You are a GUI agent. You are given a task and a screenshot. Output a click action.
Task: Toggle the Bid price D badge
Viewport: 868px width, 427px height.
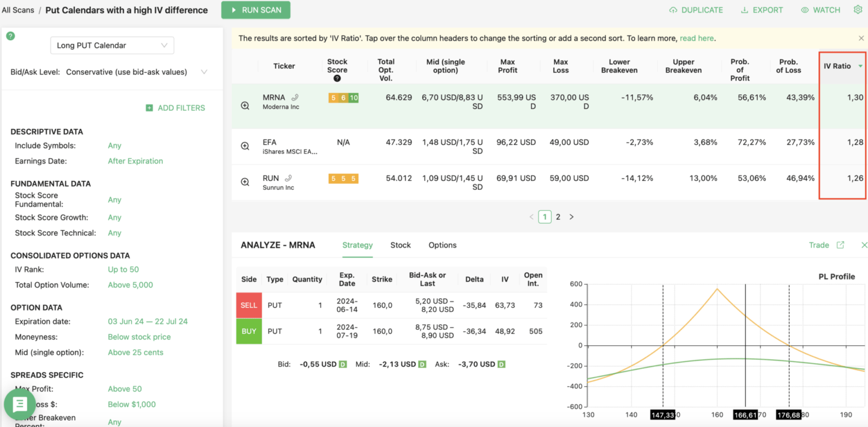[x=342, y=364]
